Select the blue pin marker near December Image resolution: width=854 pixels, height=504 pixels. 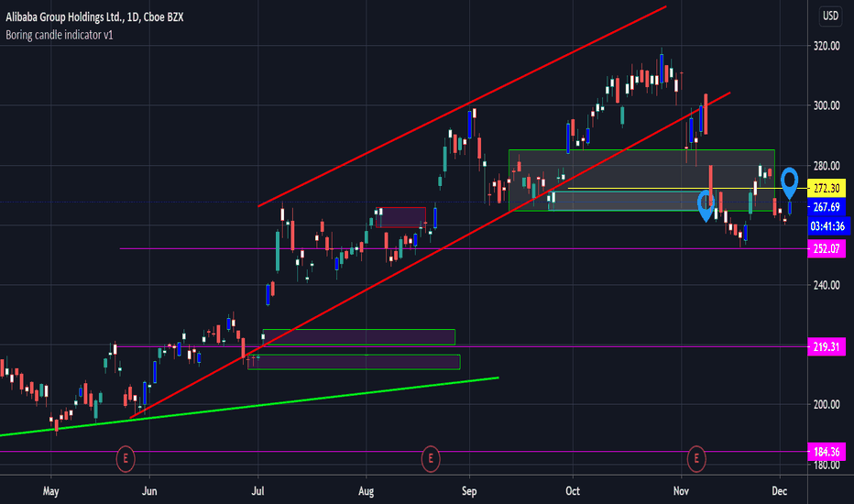[789, 183]
